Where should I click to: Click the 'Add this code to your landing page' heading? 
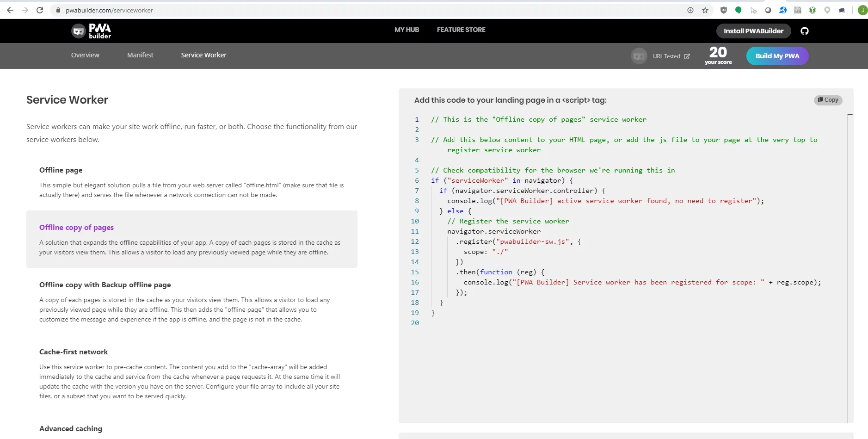pos(510,100)
